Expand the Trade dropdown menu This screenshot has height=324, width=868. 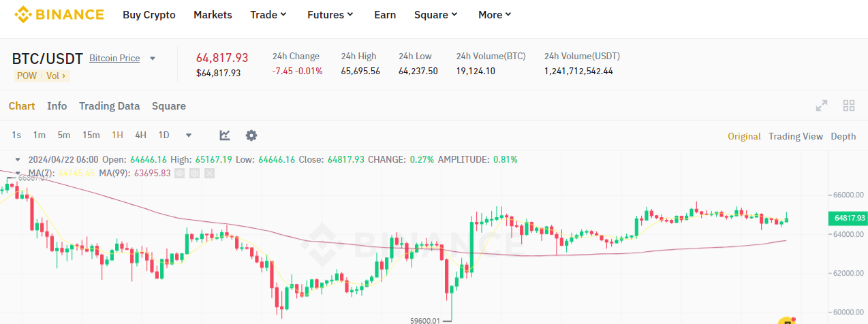(268, 14)
